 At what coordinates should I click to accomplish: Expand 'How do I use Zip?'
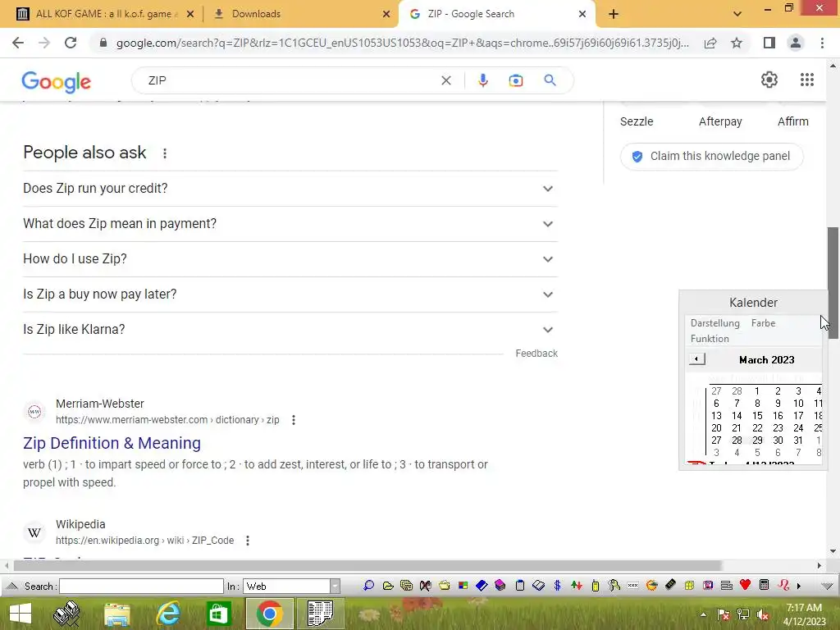tap(290, 259)
